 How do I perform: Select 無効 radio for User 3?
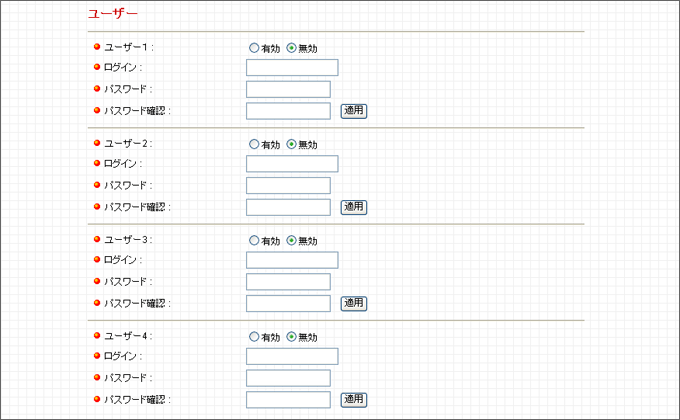point(291,240)
